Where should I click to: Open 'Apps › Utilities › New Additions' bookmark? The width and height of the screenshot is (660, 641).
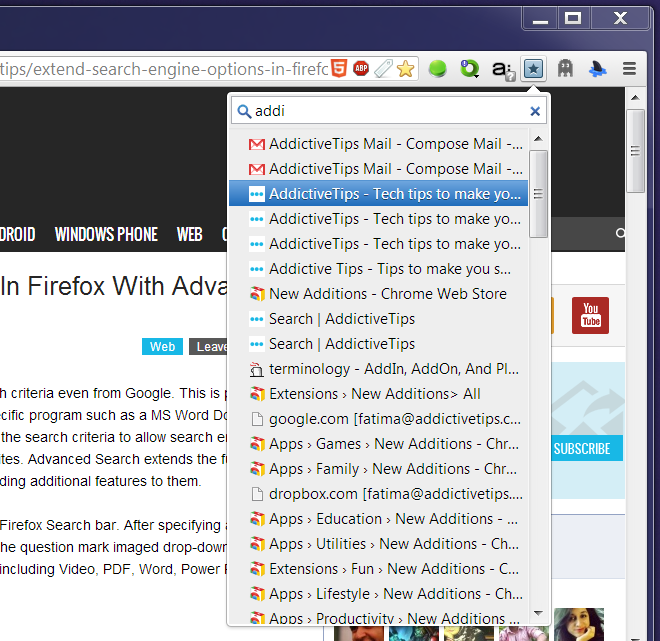[x=378, y=544]
